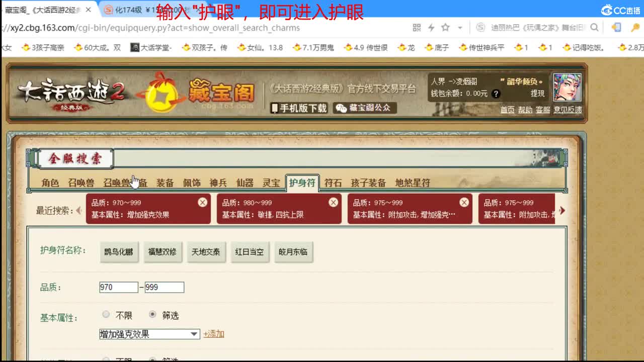The width and height of the screenshot is (644, 362).
Task: Select charm name 福慧双修
Action: click(162, 252)
